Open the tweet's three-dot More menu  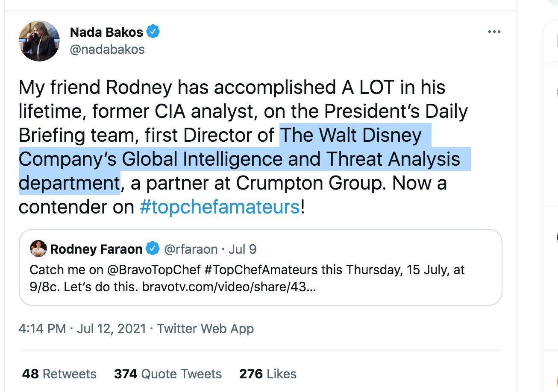click(494, 32)
